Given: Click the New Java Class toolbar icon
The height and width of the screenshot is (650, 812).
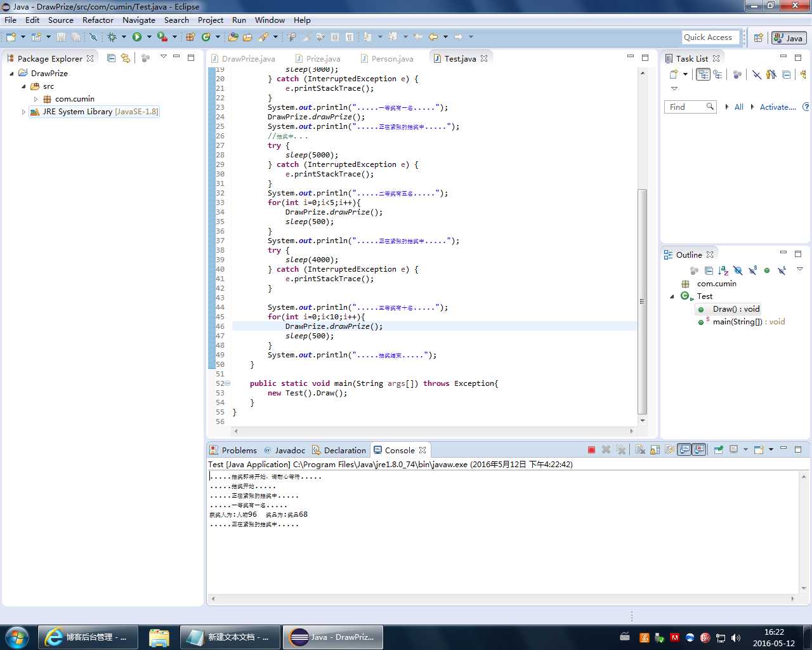Looking at the screenshot, I should (x=206, y=37).
